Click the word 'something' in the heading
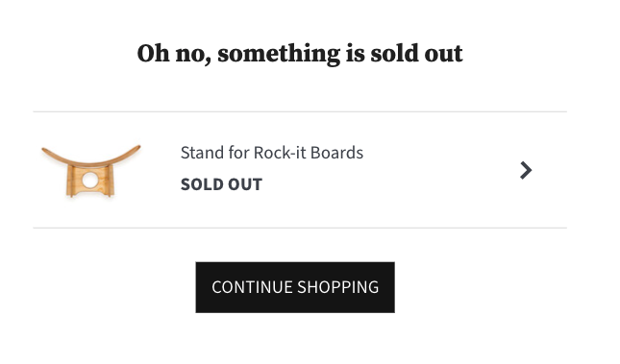Viewport: 620px width, 364px height. point(279,54)
